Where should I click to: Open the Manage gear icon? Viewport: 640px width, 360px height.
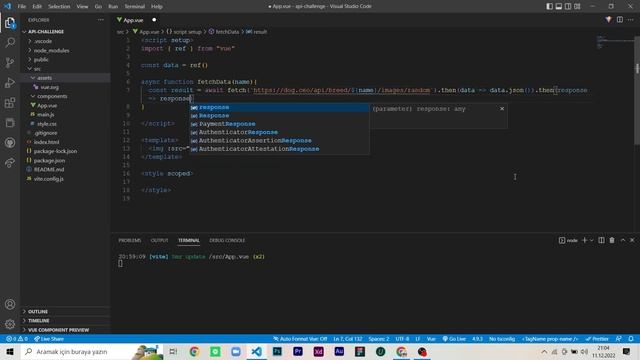click(10, 324)
